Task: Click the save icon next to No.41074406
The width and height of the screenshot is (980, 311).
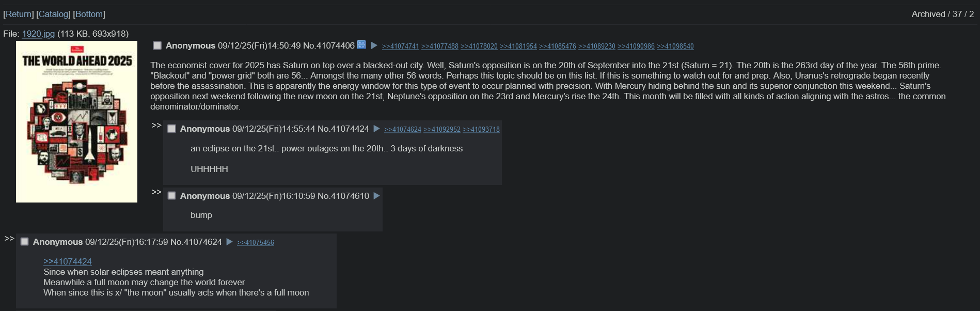Action: (x=361, y=45)
